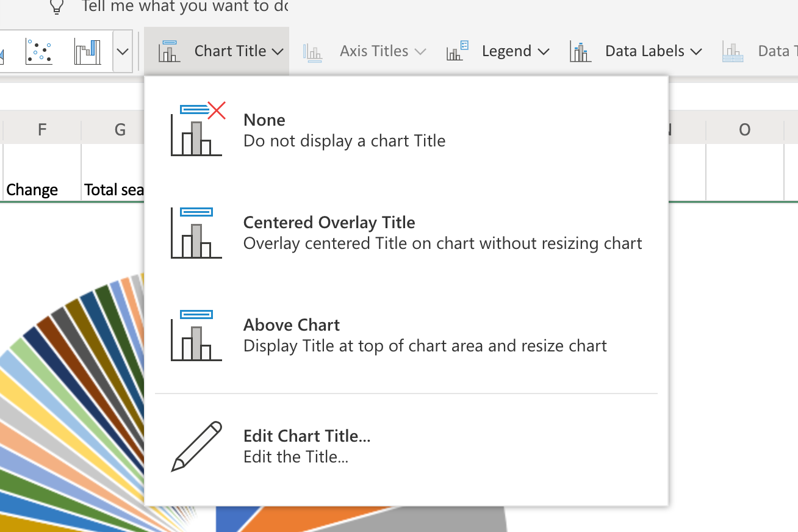The image size is (798, 532).
Task: Select the scatter chart type icon
Action: pos(39,51)
